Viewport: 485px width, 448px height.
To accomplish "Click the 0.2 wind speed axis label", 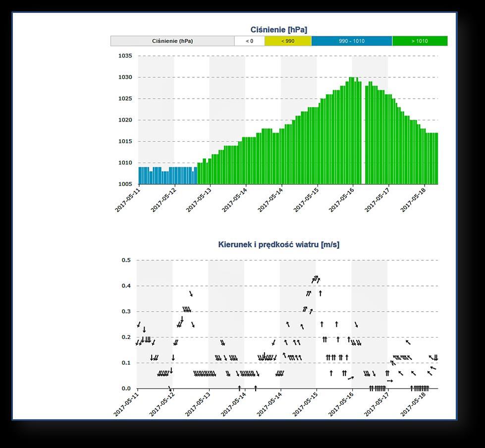I will pyautogui.click(x=126, y=337).
